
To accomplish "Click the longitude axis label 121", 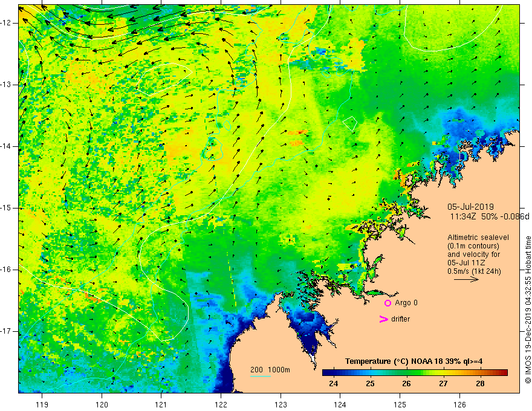I will pos(161,404).
